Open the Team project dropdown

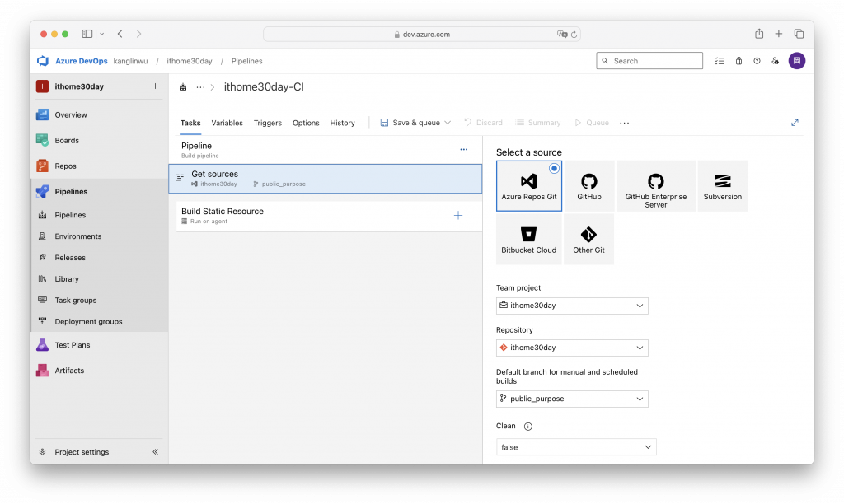(x=572, y=306)
